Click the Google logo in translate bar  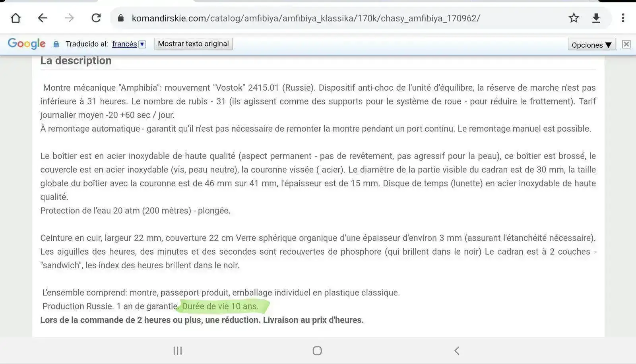pyautogui.click(x=27, y=44)
